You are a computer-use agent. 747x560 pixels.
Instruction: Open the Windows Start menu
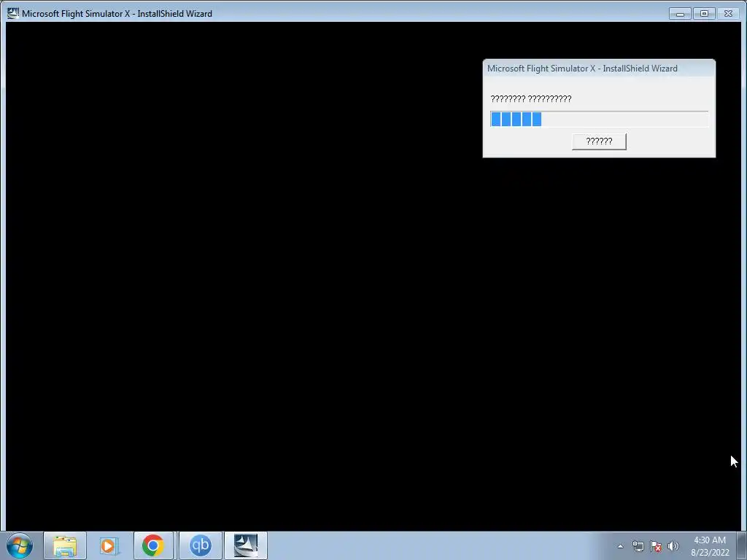(x=20, y=545)
